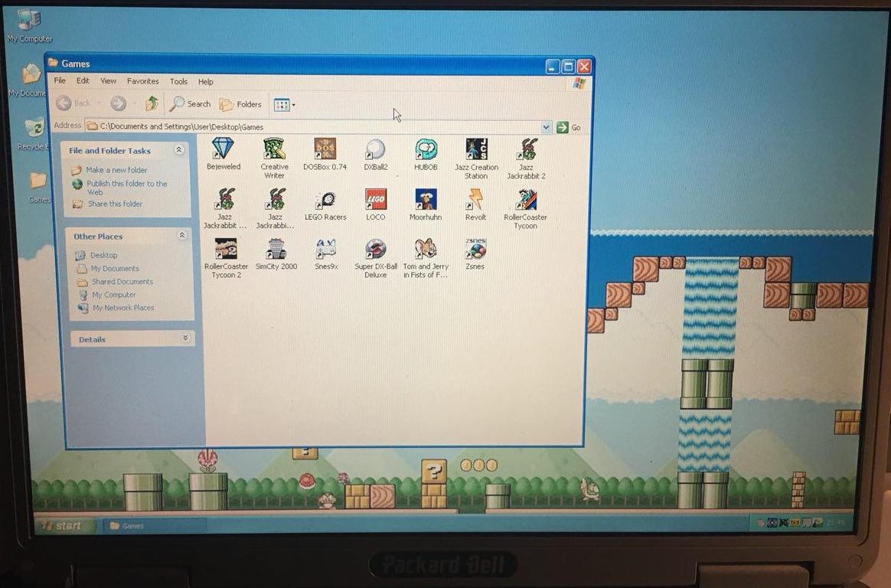Open the File menu
This screenshot has width=891, height=588.
60,80
